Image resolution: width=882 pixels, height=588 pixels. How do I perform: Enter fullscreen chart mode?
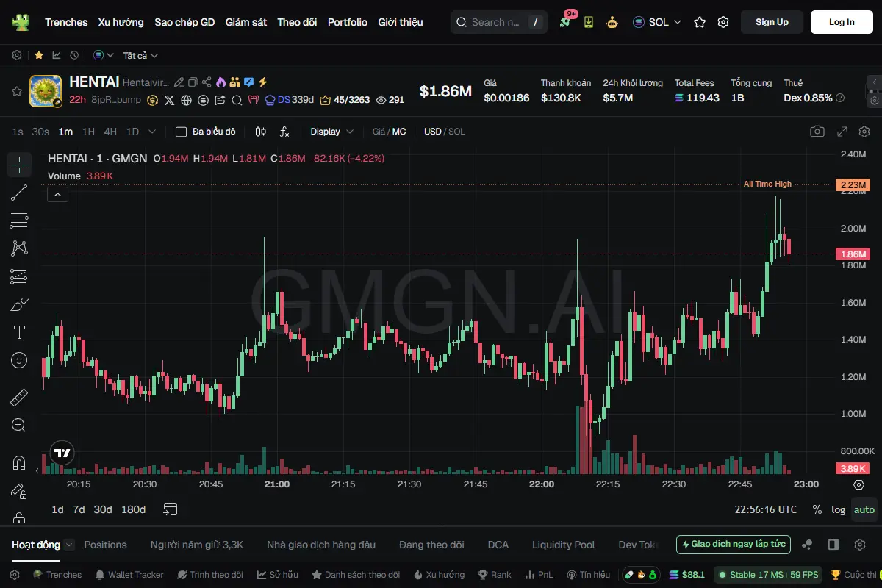click(x=843, y=132)
